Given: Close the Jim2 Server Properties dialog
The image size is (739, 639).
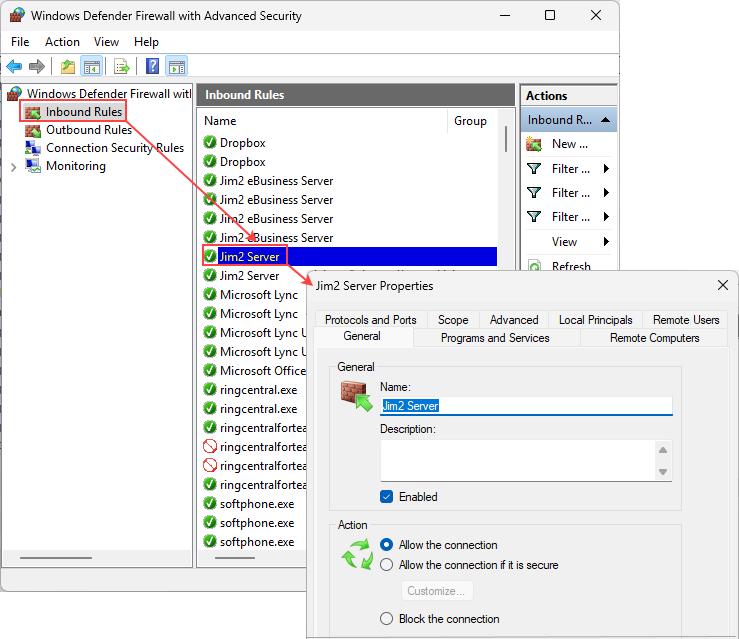Looking at the screenshot, I should point(723,285).
